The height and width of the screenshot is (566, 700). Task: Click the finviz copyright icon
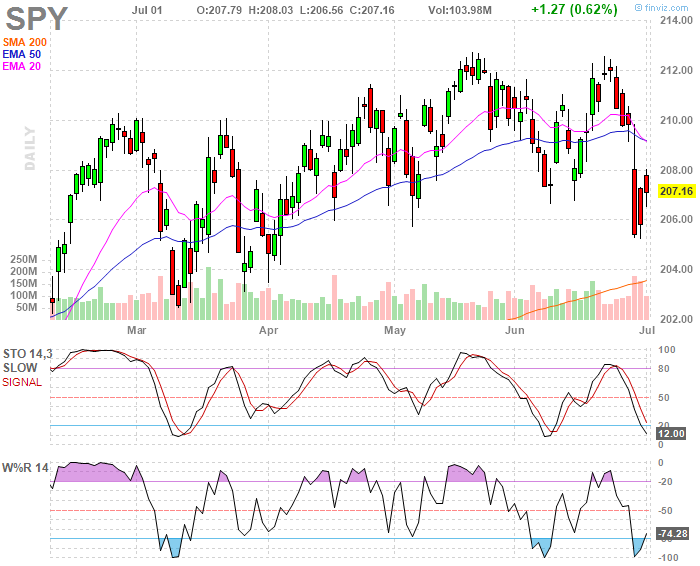tap(638, 8)
